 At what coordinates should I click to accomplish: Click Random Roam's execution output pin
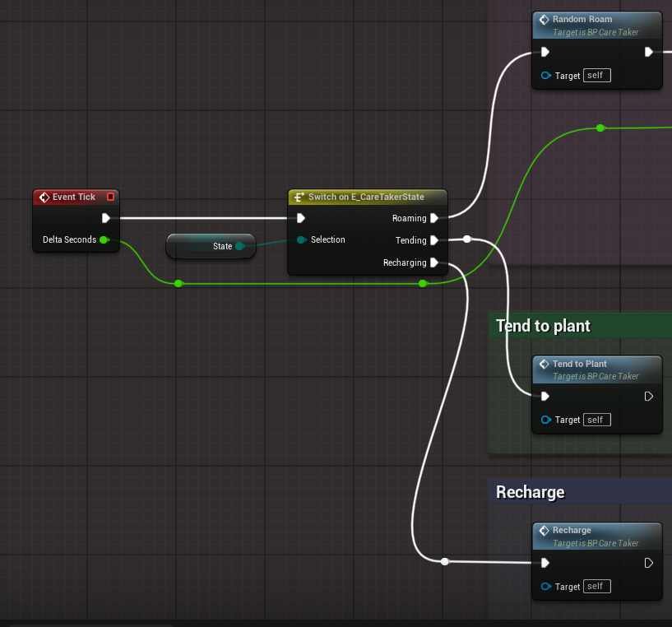coord(649,52)
